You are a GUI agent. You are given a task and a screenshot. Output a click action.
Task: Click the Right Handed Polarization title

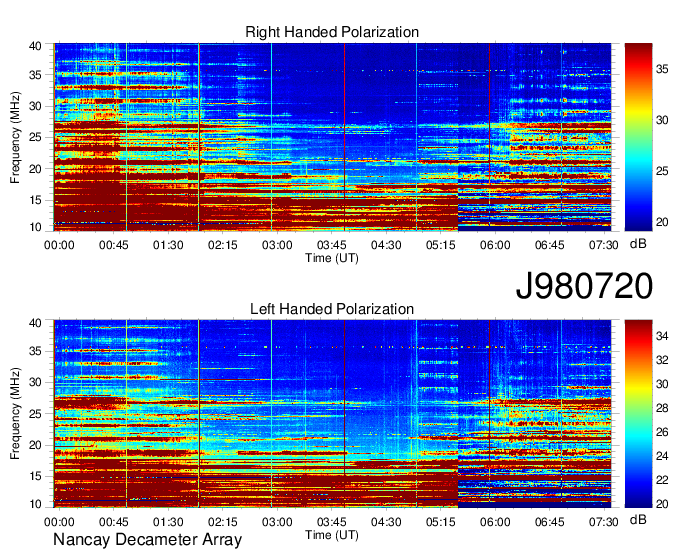pyautogui.click(x=332, y=32)
